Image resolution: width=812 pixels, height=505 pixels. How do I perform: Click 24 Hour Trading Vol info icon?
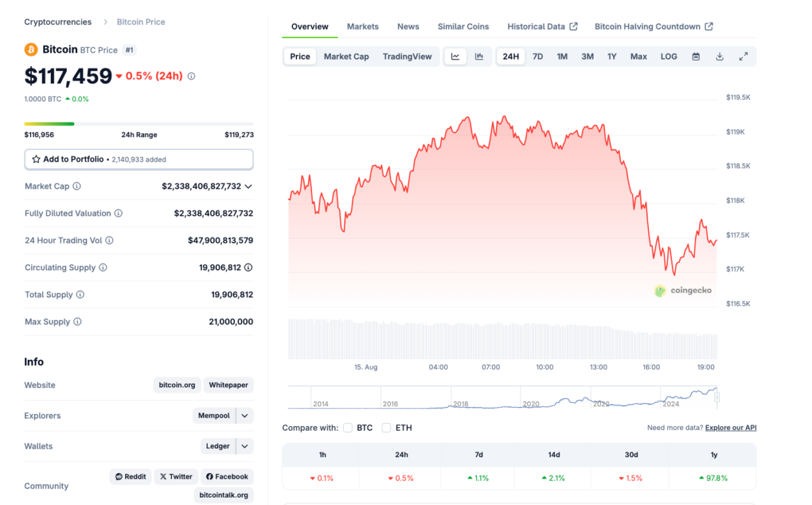(x=110, y=240)
